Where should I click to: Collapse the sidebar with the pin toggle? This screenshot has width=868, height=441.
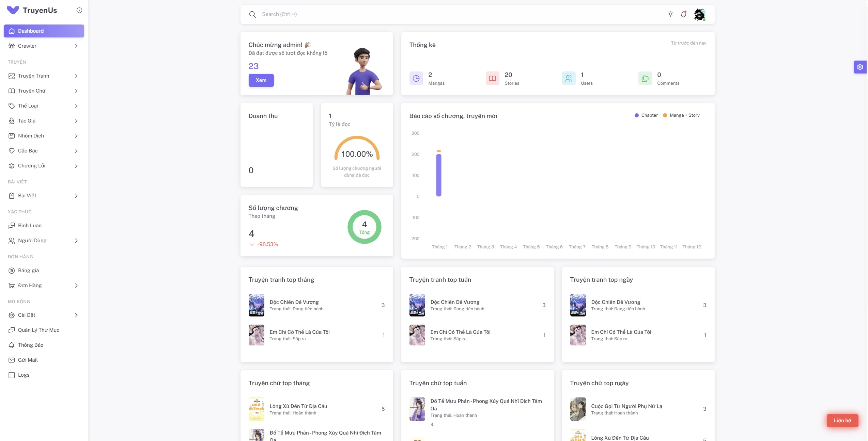click(x=79, y=10)
